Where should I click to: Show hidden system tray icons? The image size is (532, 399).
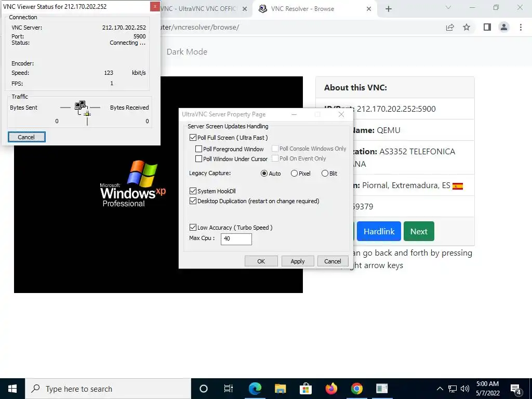pyautogui.click(x=440, y=389)
